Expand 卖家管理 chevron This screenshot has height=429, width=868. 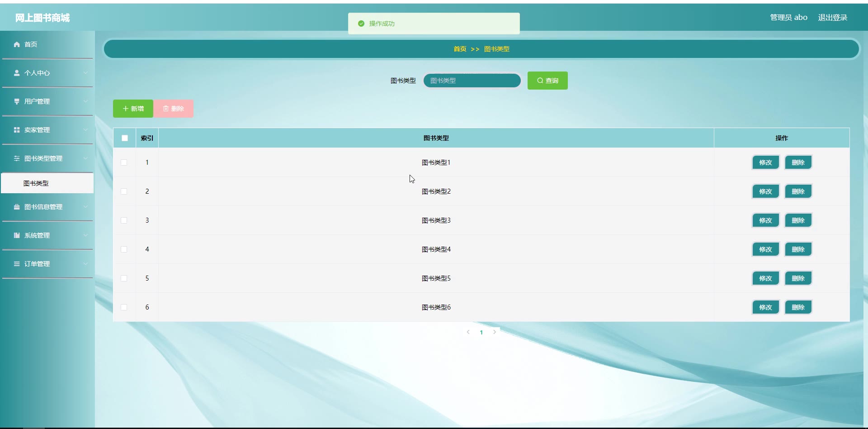(x=85, y=130)
